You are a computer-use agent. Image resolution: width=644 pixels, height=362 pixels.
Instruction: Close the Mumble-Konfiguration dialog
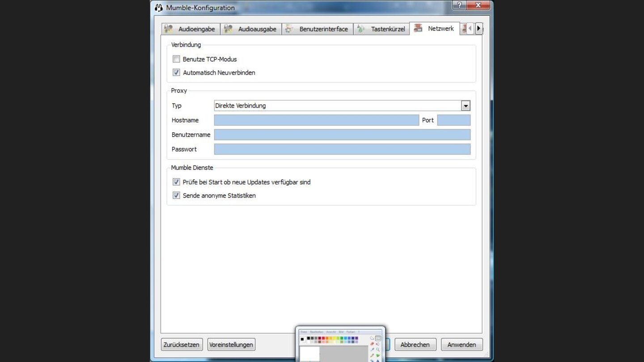point(478,5)
